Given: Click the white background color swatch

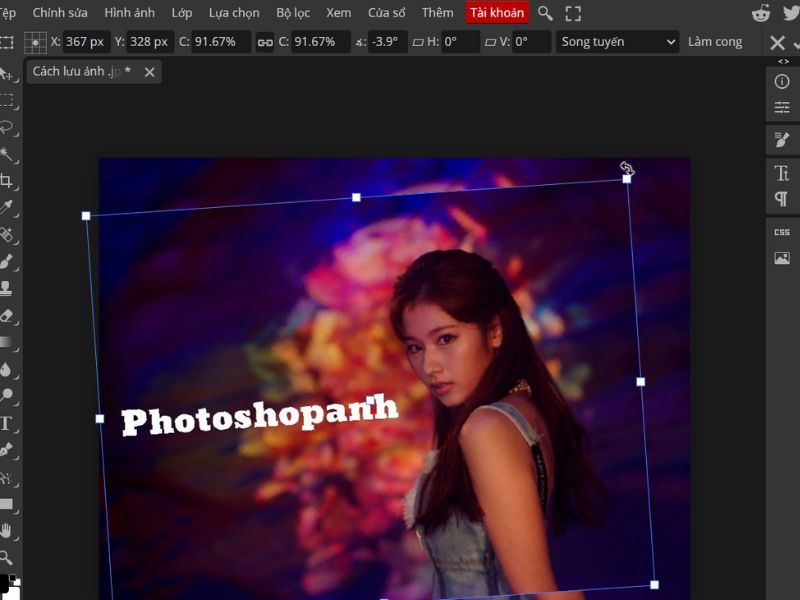Looking at the screenshot, I should 11,593.
